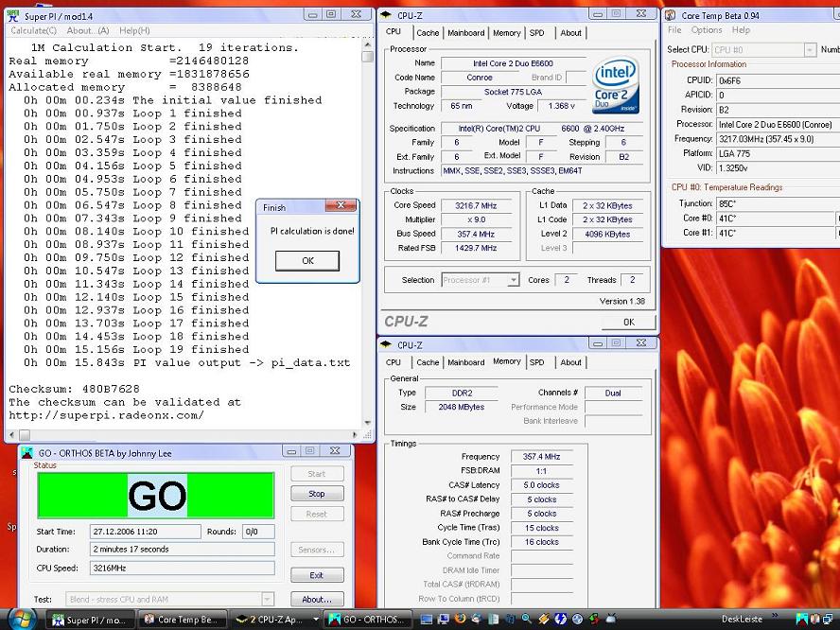Click the About... button in ORTHOS
Viewport: 840px width, 630px height.
click(x=317, y=599)
